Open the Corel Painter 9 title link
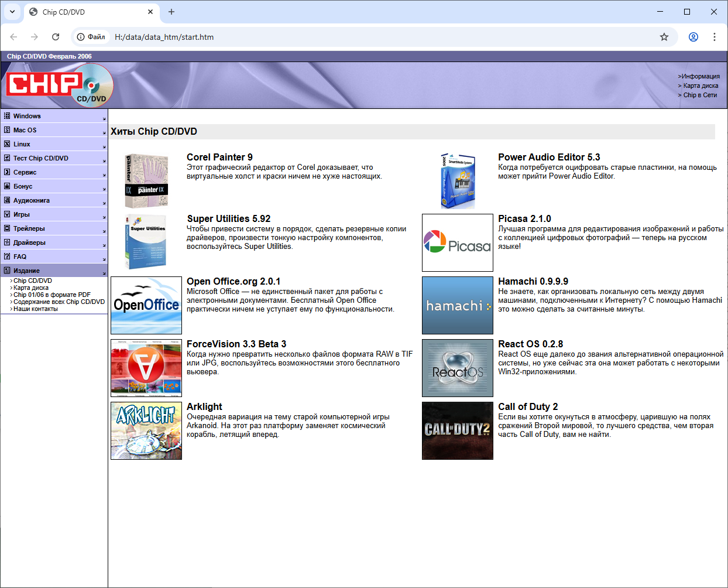The height and width of the screenshot is (588, 728). coord(219,157)
